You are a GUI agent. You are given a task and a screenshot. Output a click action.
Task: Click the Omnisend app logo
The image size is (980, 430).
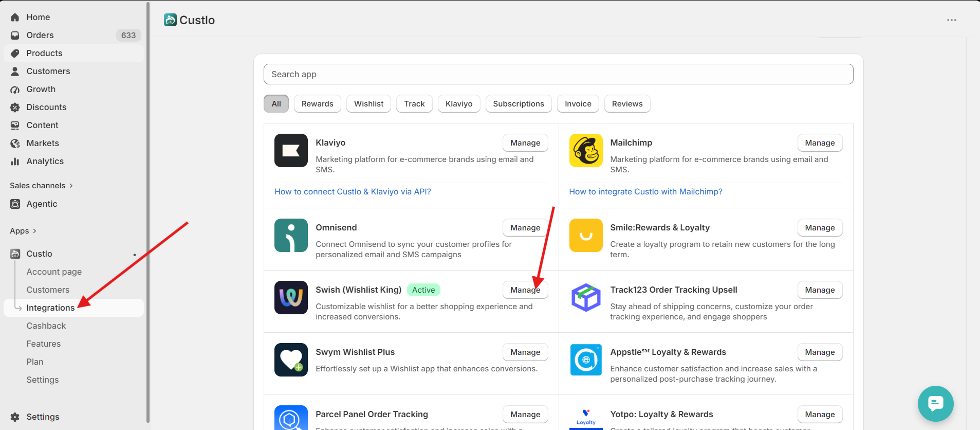click(x=291, y=236)
